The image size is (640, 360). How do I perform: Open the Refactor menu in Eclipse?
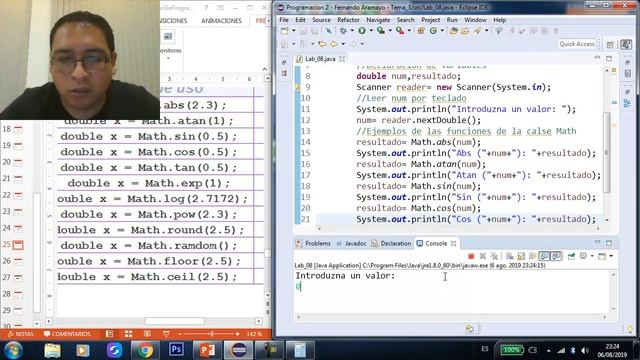pyautogui.click(x=348, y=20)
